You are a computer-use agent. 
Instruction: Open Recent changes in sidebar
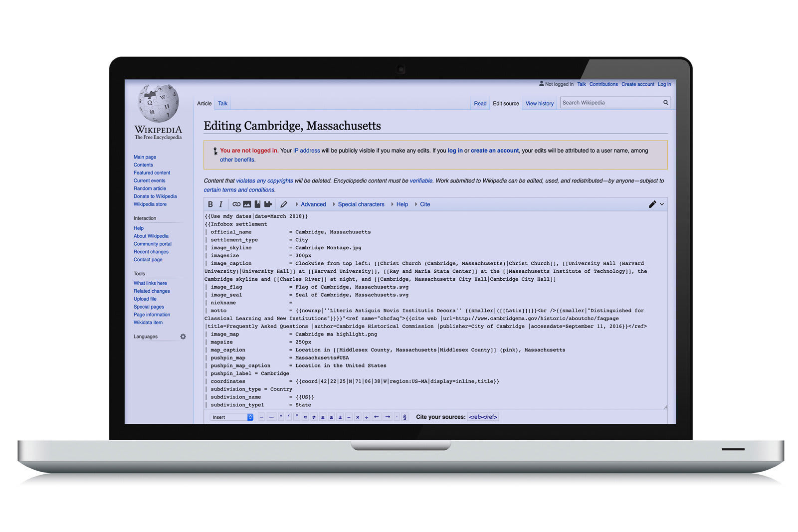pyautogui.click(x=151, y=252)
